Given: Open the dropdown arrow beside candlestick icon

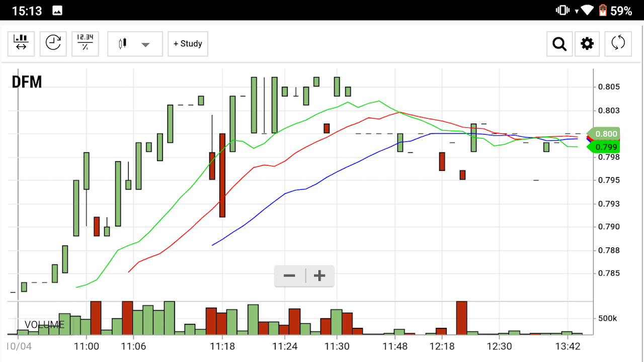Looking at the screenshot, I should coord(146,45).
